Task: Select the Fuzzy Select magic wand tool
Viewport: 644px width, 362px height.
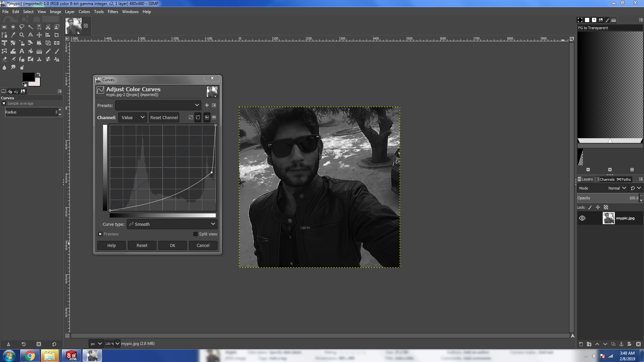Action: tap(31, 27)
